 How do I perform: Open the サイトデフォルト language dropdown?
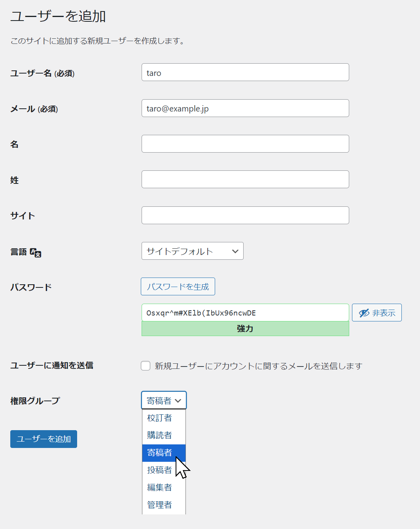click(192, 251)
